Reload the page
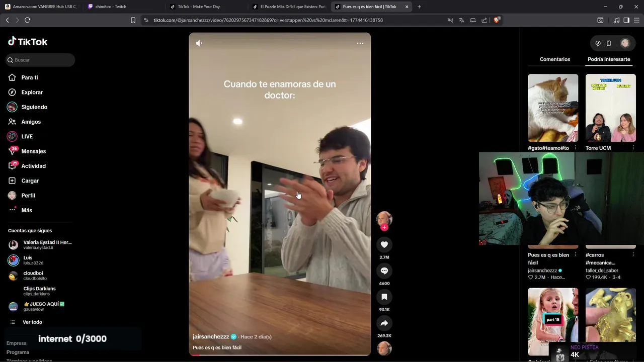This screenshot has width=644, height=362. point(27,20)
